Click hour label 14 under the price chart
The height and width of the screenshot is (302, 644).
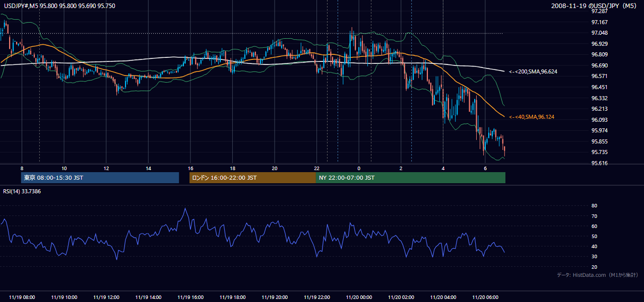[x=148, y=168]
